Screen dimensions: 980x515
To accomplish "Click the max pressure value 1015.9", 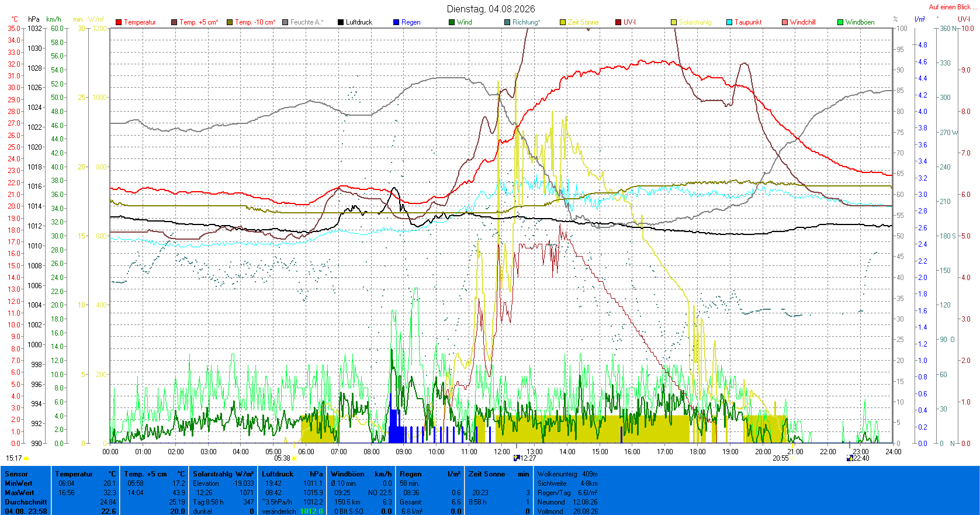I will (313, 493).
